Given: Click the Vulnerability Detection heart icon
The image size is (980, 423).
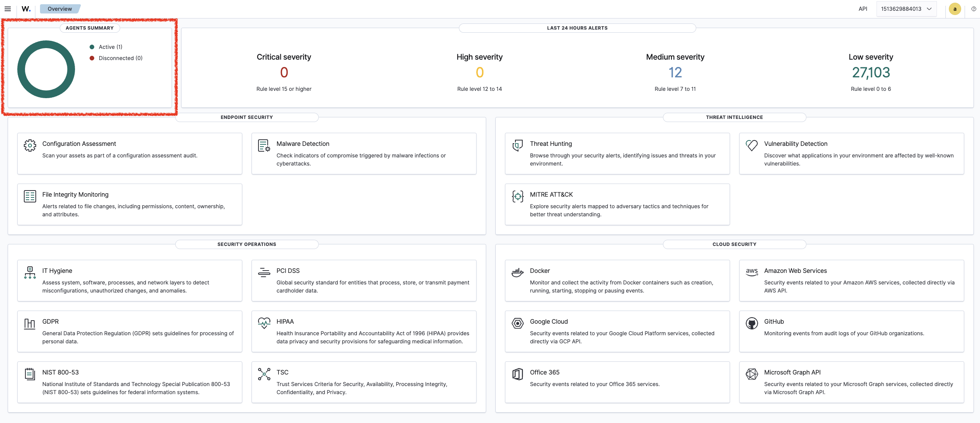Looking at the screenshot, I should [752, 145].
